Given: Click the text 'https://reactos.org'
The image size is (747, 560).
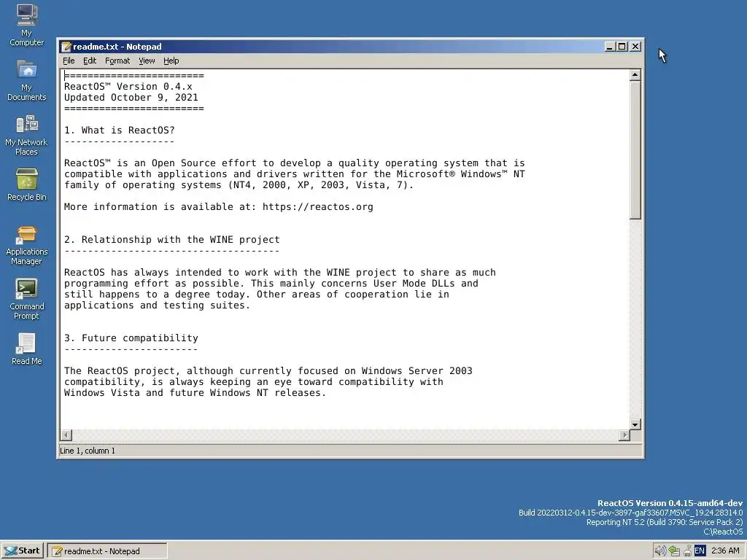Looking at the screenshot, I should point(318,206).
